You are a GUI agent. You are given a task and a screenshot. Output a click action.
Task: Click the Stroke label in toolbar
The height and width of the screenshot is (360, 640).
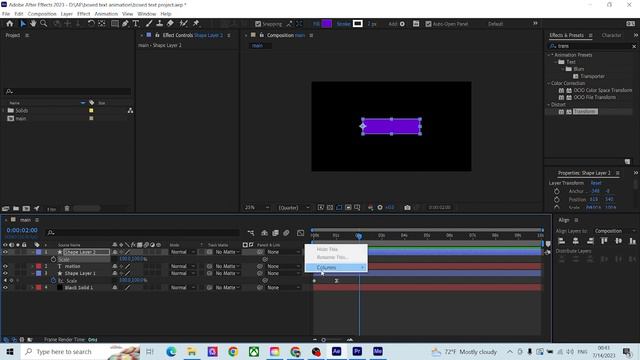point(343,24)
